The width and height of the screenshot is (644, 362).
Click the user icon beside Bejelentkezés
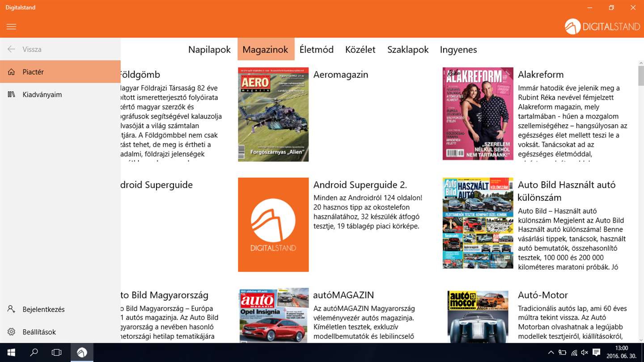coord(11,309)
